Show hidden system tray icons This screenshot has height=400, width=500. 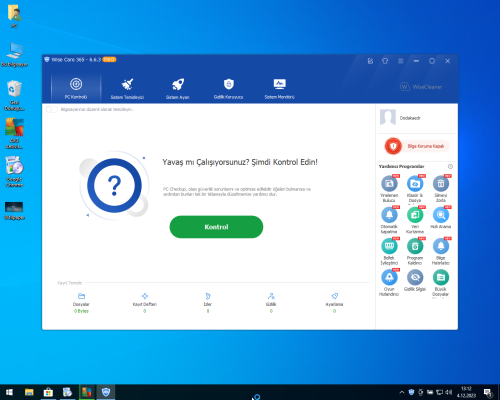pyautogui.click(x=402, y=392)
